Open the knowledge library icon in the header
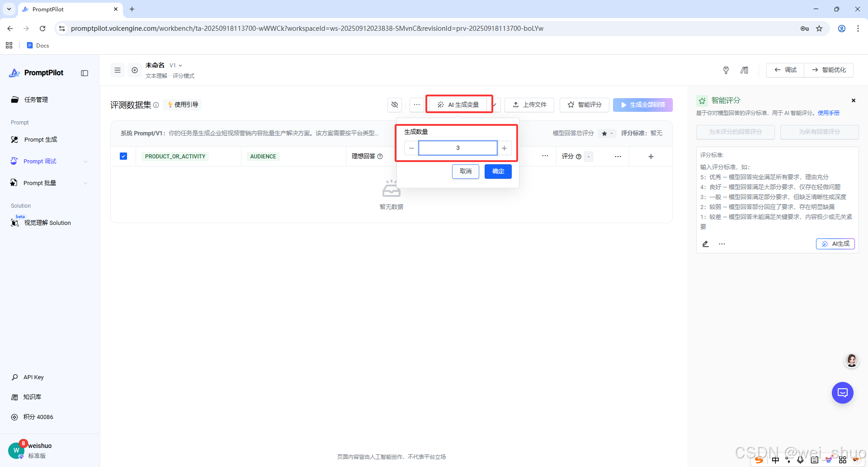The width and height of the screenshot is (868, 467). (x=744, y=70)
